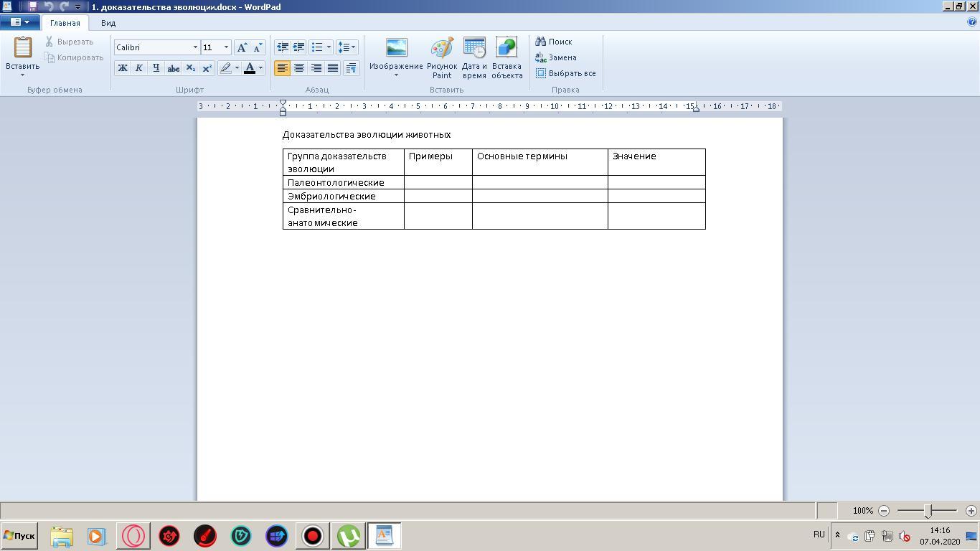Select justify text alignment

point(333,68)
